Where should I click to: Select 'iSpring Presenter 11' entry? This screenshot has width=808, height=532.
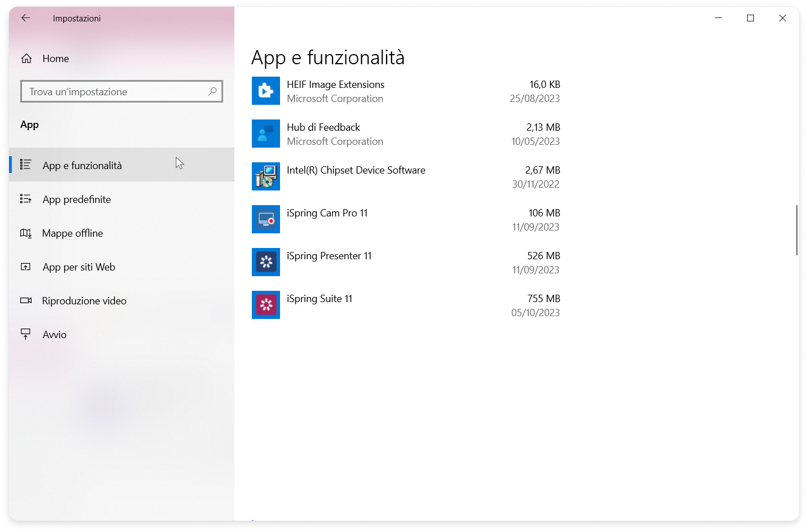(x=406, y=262)
